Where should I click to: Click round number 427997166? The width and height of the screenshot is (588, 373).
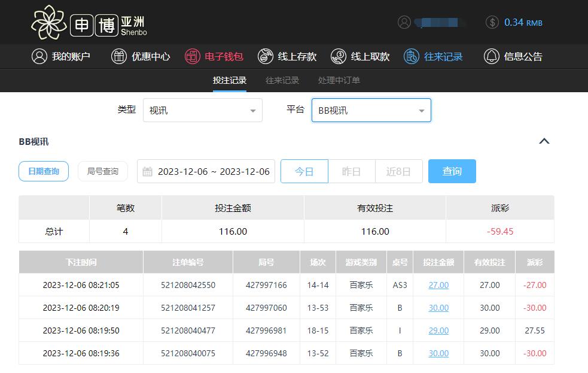pyautogui.click(x=266, y=285)
